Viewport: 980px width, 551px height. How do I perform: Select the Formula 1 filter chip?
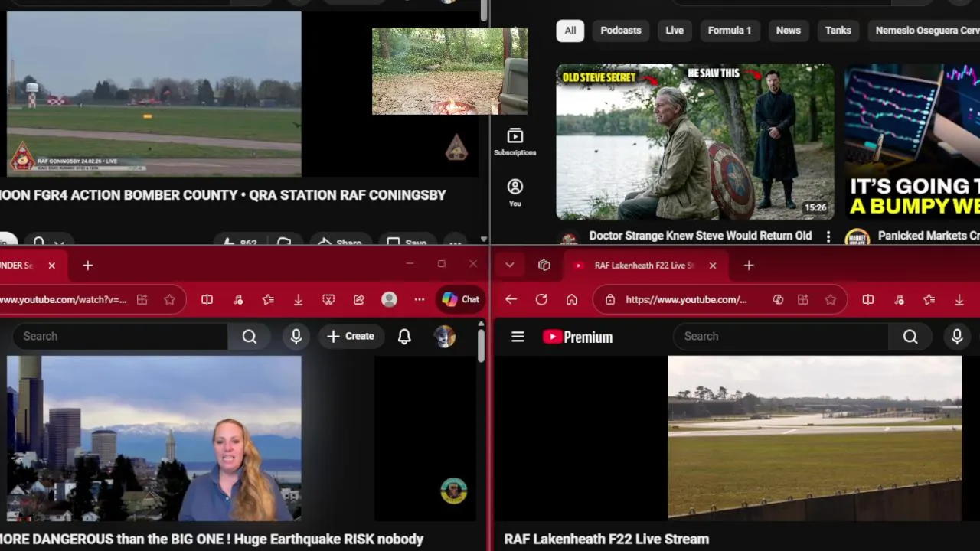(730, 31)
